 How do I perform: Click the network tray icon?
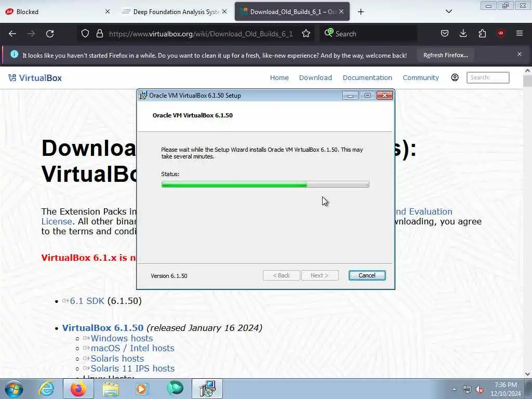[x=467, y=390]
